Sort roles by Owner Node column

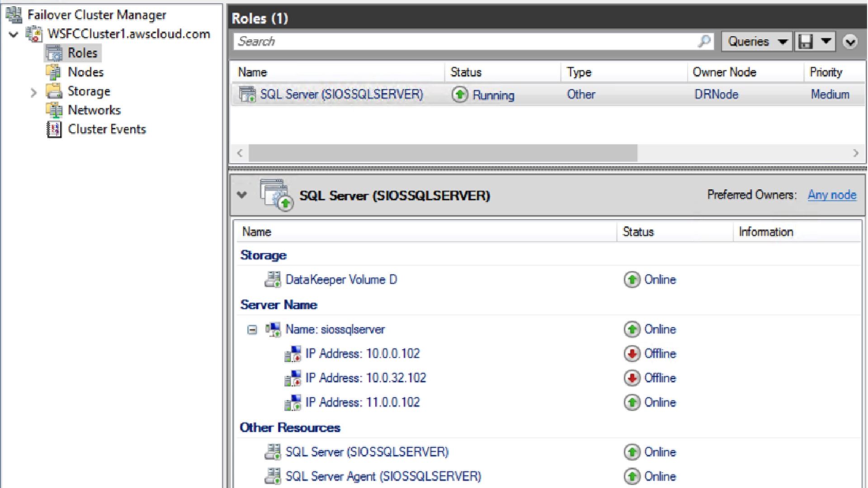click(x=724, y=72)
